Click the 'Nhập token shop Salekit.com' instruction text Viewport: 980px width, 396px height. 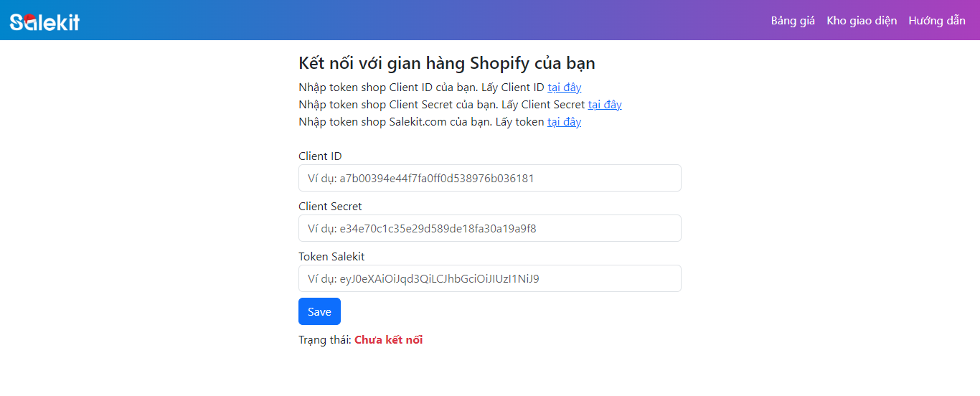point(393,122)
